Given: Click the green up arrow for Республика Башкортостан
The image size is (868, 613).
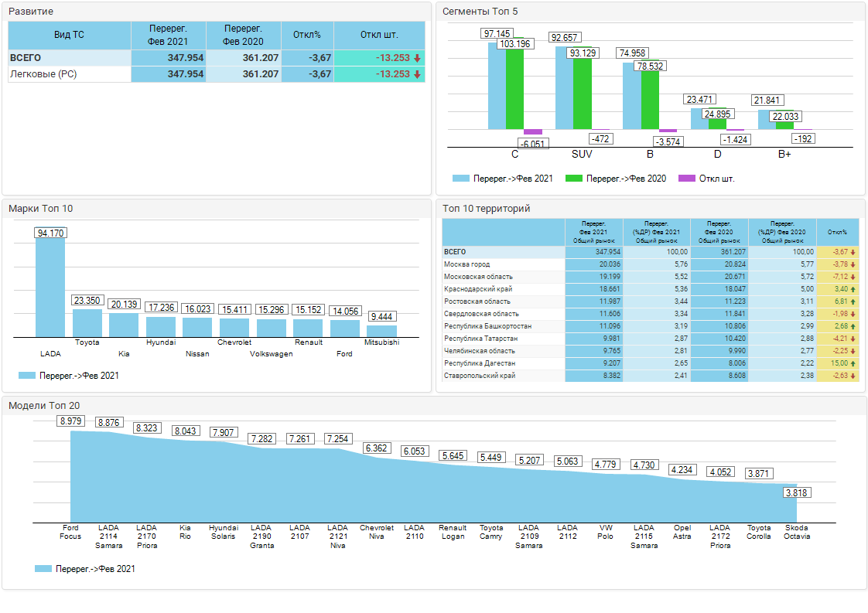Looking at the screenshot, I should [853, 326].
